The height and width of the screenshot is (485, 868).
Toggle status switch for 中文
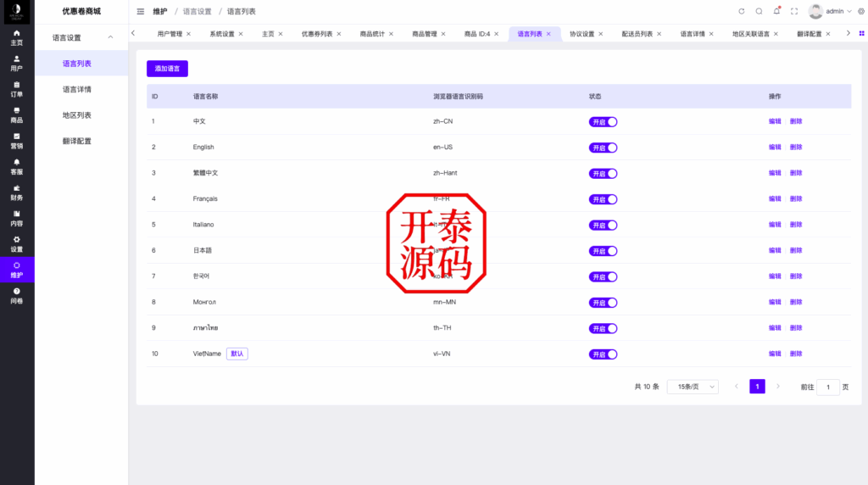[x=603, y=122]
